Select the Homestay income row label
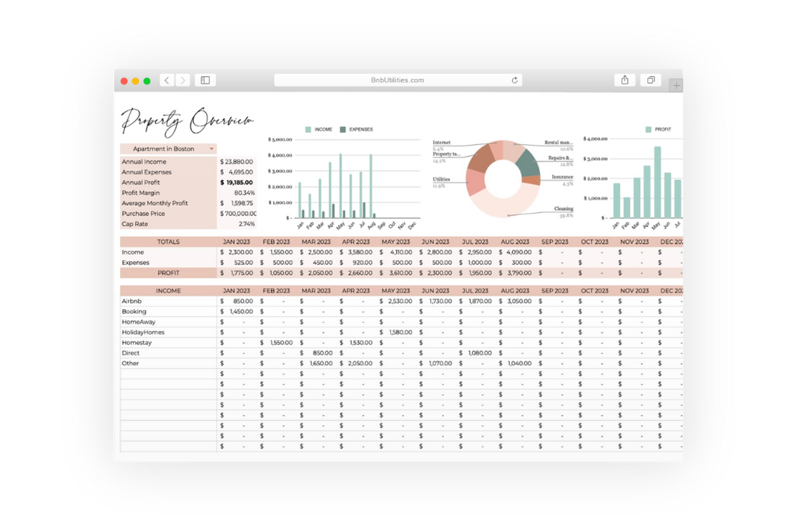798x532 pixels. pos(137,343)
